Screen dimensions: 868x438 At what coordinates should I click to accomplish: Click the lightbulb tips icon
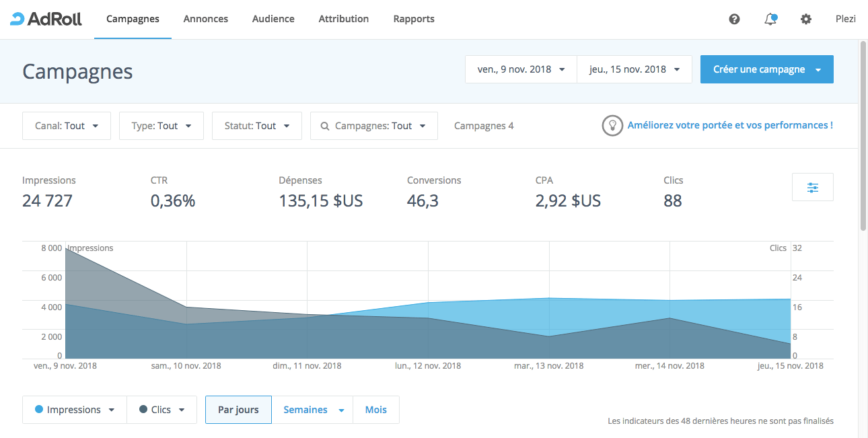(612, 125)
